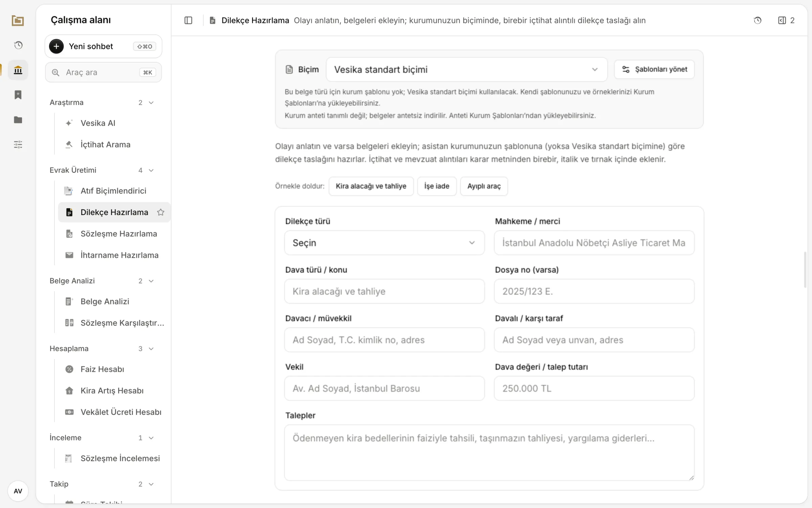This screenshot has width=812, height=508.
Task: Click the AV user avatar
Action: tap(18, 491)
